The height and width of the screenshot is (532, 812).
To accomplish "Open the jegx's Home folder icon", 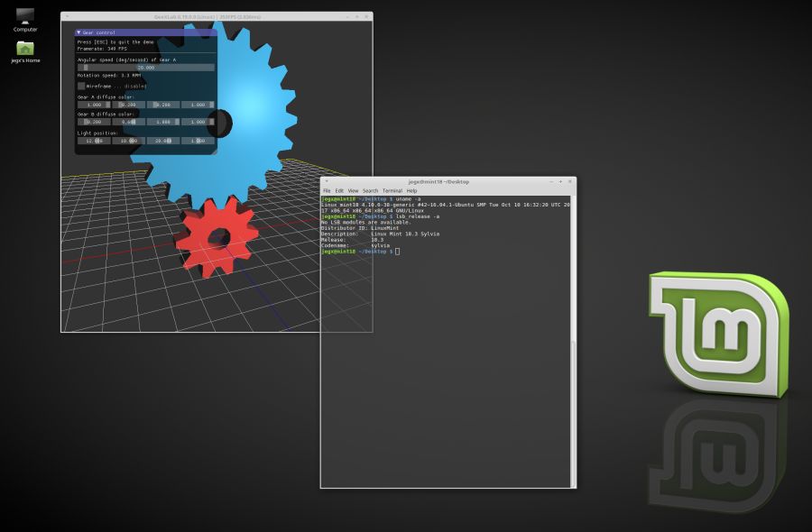I will (x=25, y=51).
